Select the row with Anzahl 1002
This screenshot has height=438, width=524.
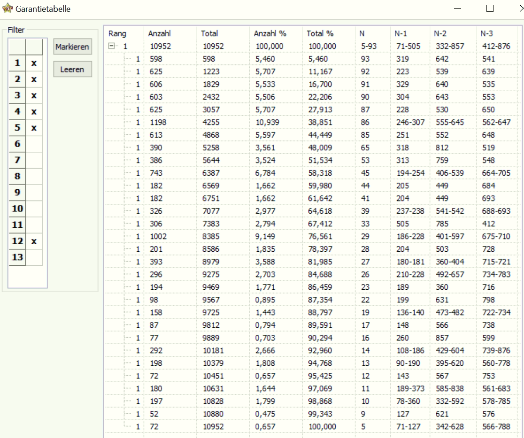click(312, 237)
